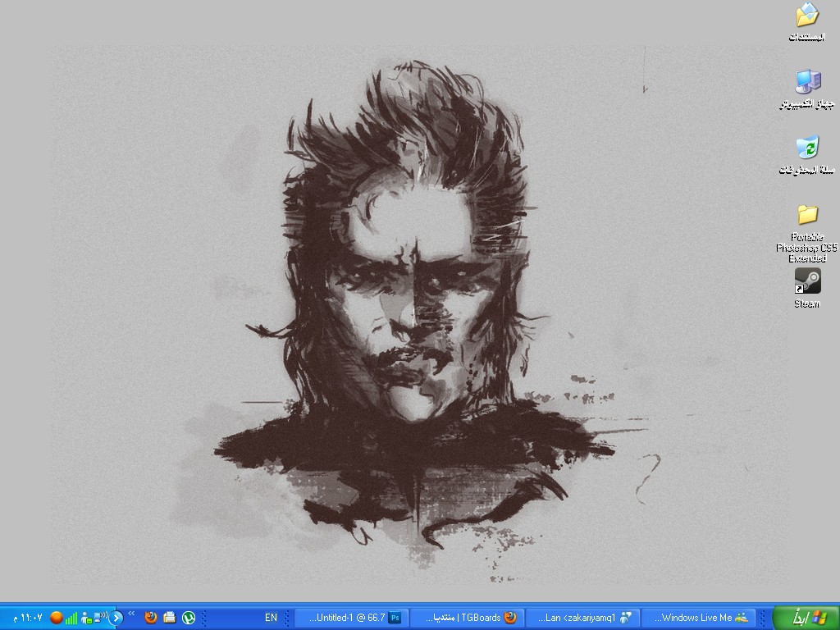The width and height of the screenshot is (840, 630).
Task: Click the green signal bars tray icon
Action: (71, 619)
